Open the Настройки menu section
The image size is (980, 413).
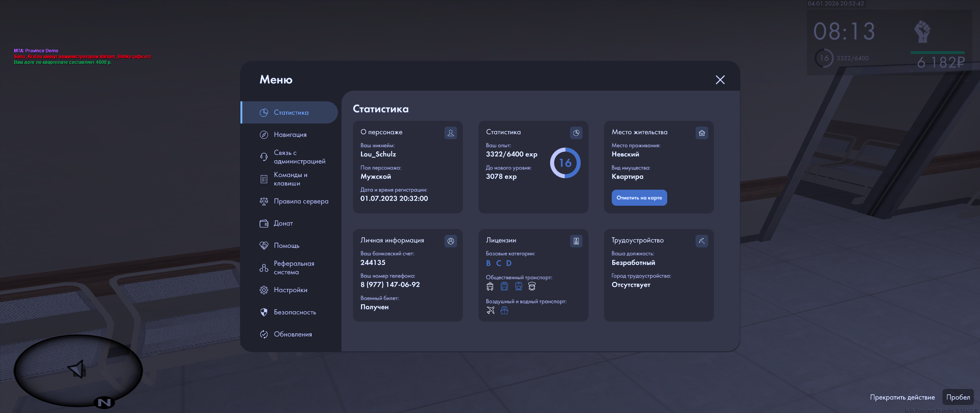click(290, 290)
